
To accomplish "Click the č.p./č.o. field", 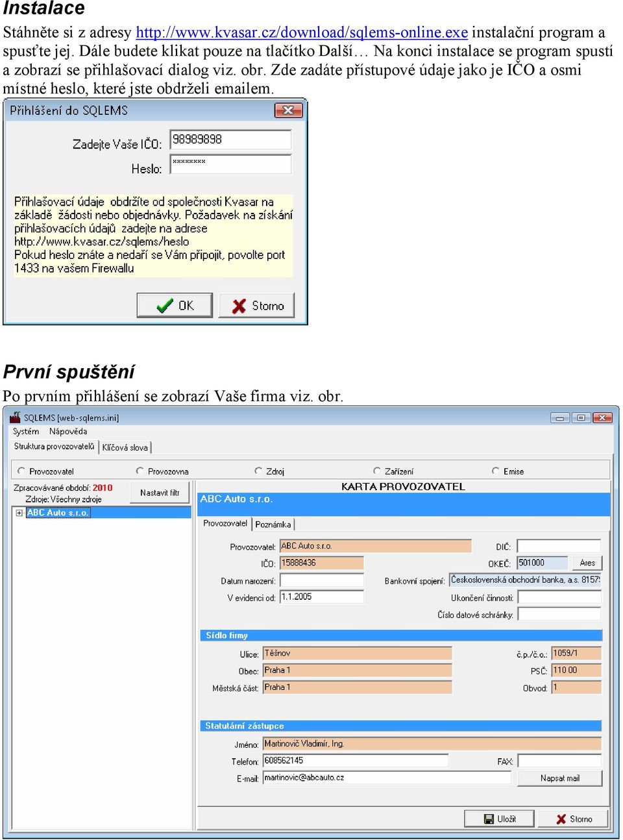I will tap(576, 653).
